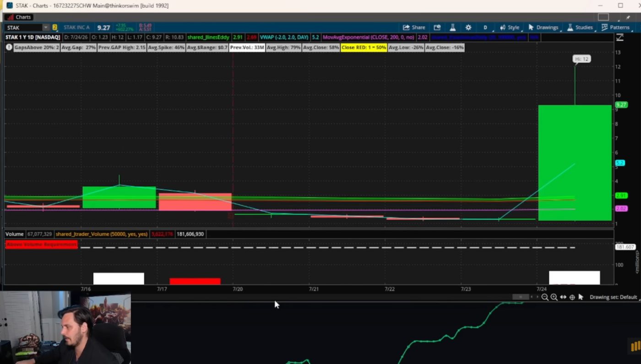This screenshot has width=641, height=364.
Task: Click the 5.2 VWAP axis tag
Action: (620, 163)
